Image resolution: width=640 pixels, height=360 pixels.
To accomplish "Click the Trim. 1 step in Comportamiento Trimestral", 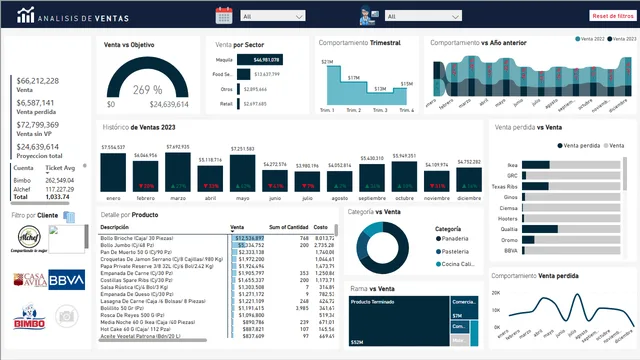I will pos(333,85).
